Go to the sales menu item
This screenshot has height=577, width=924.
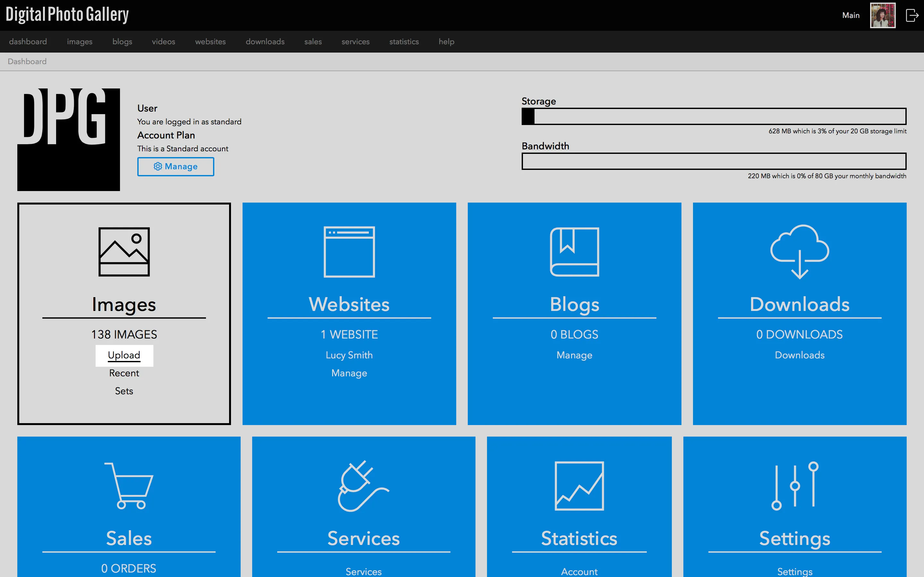point(313,42)
